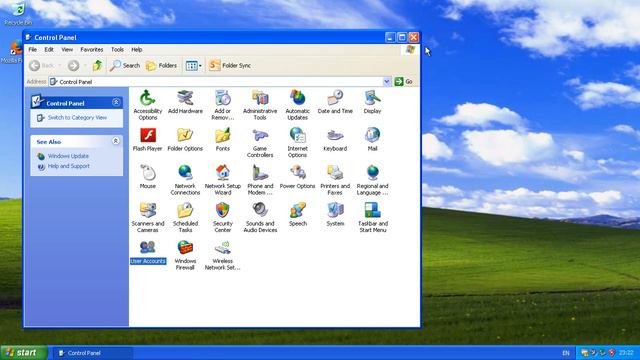Select Control Panel taskbar button
The width and height of the screenshot is (640, 360).
tap(93, 353)
